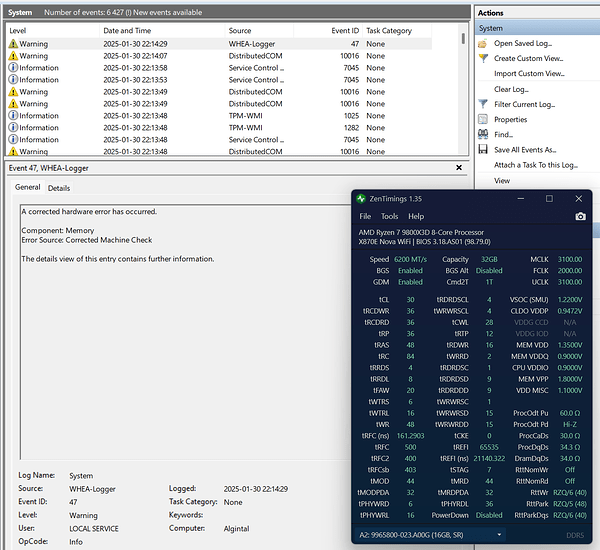Click the event description text box

tap(186, 332)
